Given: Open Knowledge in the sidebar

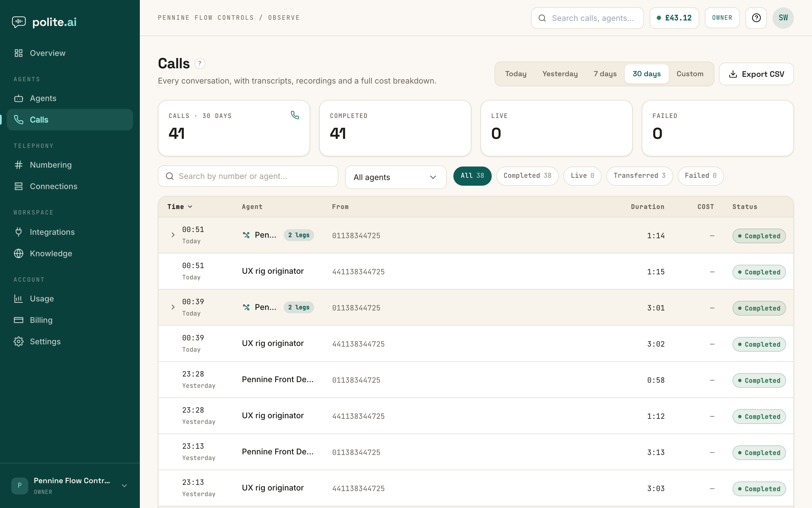Looking at the screenshot, I should coord(70,253).
